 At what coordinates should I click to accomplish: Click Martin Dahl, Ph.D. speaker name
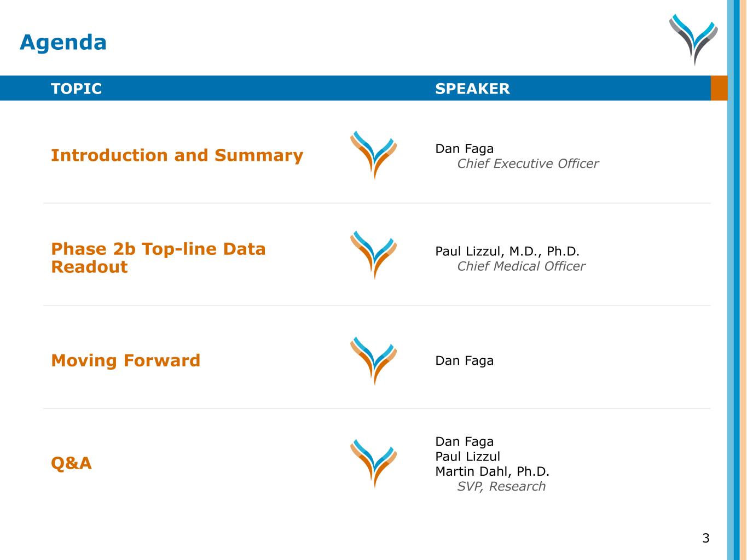(x=492, y=471)
